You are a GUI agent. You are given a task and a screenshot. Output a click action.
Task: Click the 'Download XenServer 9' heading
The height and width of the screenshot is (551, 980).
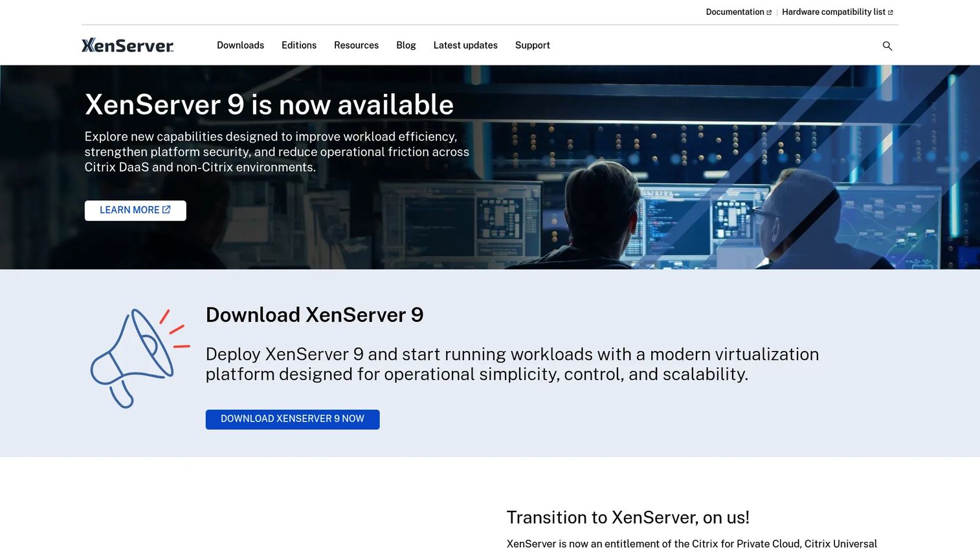(315, 315)
